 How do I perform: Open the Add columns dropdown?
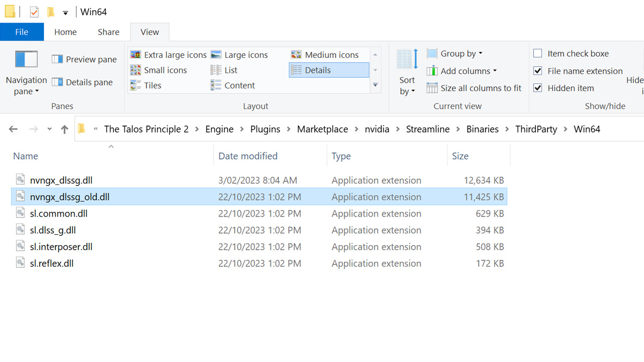point(462,71)
